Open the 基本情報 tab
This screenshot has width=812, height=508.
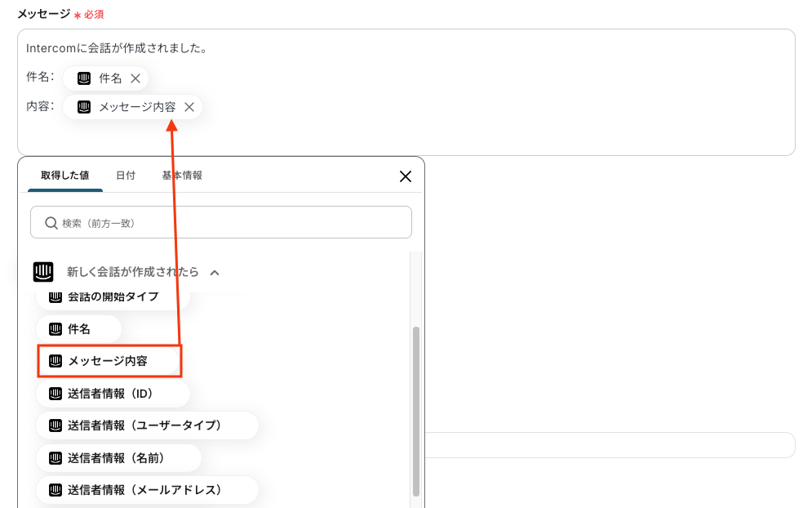(x=182, y=176)
